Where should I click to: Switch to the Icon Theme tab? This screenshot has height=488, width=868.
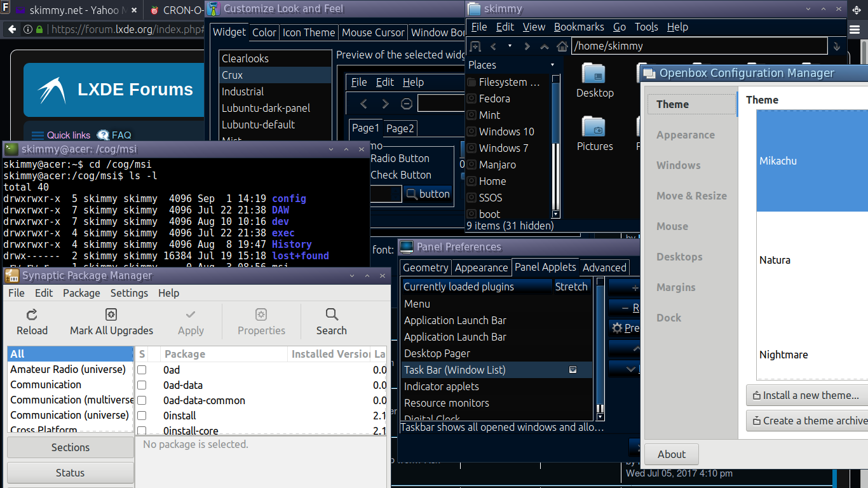309,32
